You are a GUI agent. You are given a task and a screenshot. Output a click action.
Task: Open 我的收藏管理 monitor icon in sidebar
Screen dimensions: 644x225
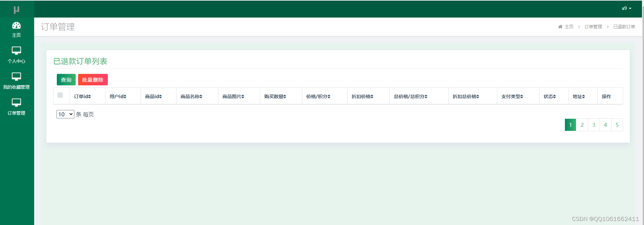point(16,77)
